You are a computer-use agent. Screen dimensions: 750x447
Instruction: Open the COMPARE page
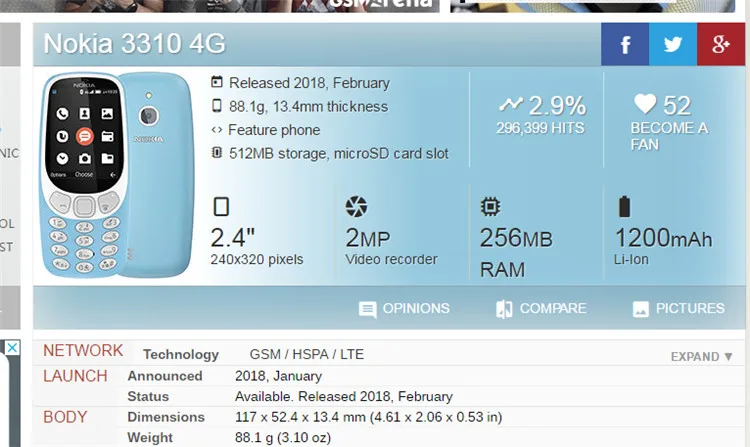553,308
